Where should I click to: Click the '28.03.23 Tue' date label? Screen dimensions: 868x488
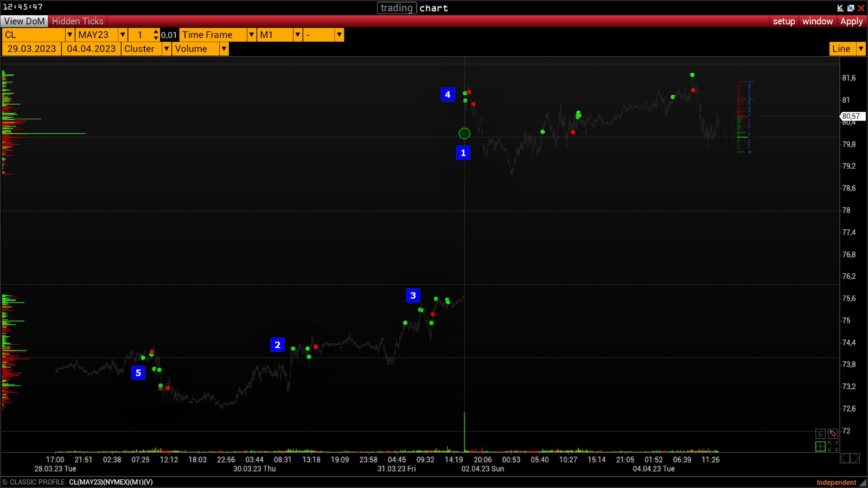point(55,469)
